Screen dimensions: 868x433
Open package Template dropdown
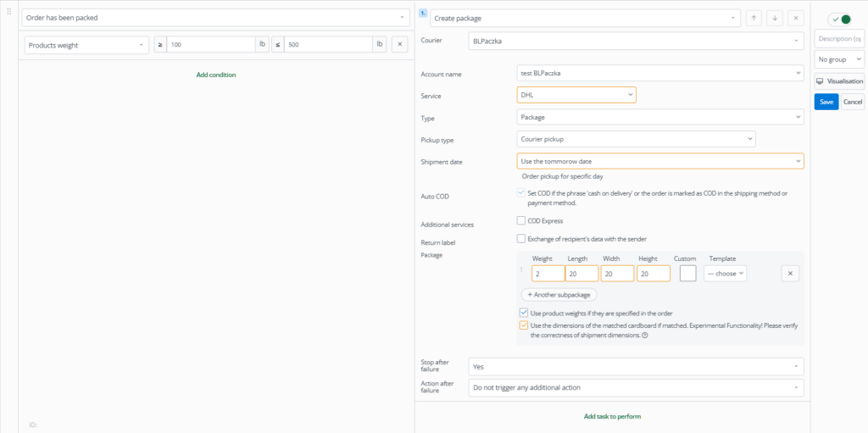coord(726,274)
